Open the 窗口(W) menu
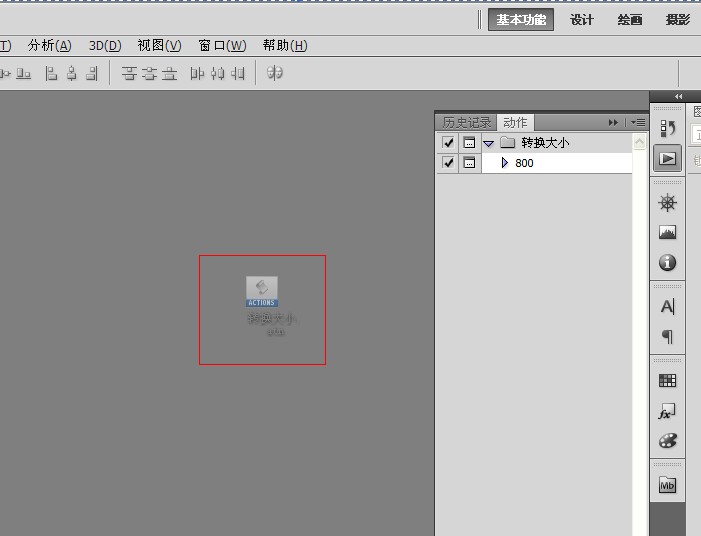This screenshot has height=536, width=701. (x=222, y=45)
